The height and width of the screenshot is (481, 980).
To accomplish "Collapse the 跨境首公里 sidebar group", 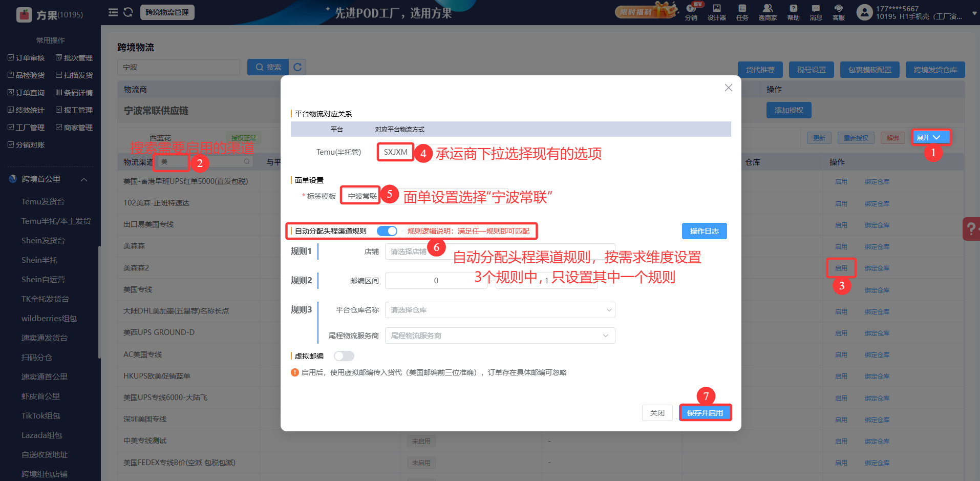I will pos(84,179).
